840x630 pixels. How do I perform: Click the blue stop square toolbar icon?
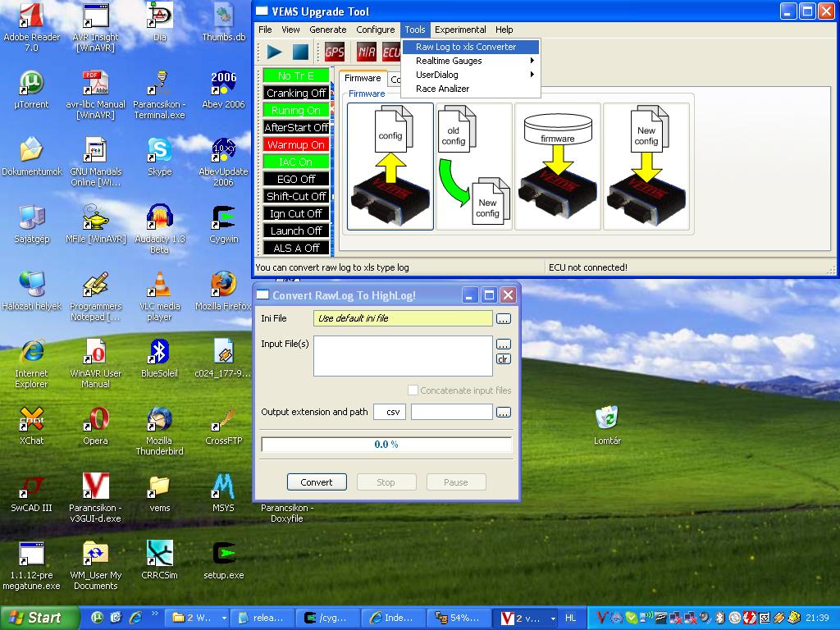click(x=300, y=52)
